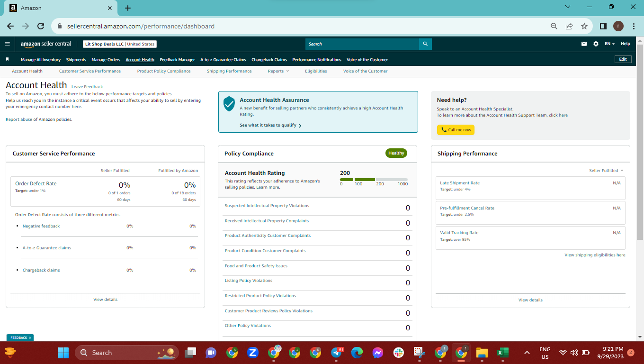
Task: Switch to the Product Policy Compliance tab
Action: [164, 71]
